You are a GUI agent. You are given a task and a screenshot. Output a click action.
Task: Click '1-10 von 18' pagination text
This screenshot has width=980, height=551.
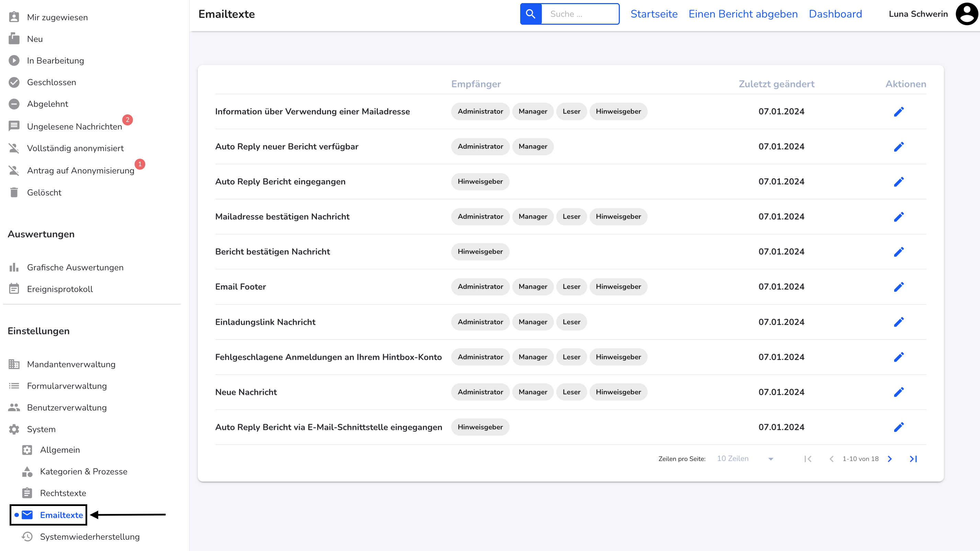click(861, 459)
